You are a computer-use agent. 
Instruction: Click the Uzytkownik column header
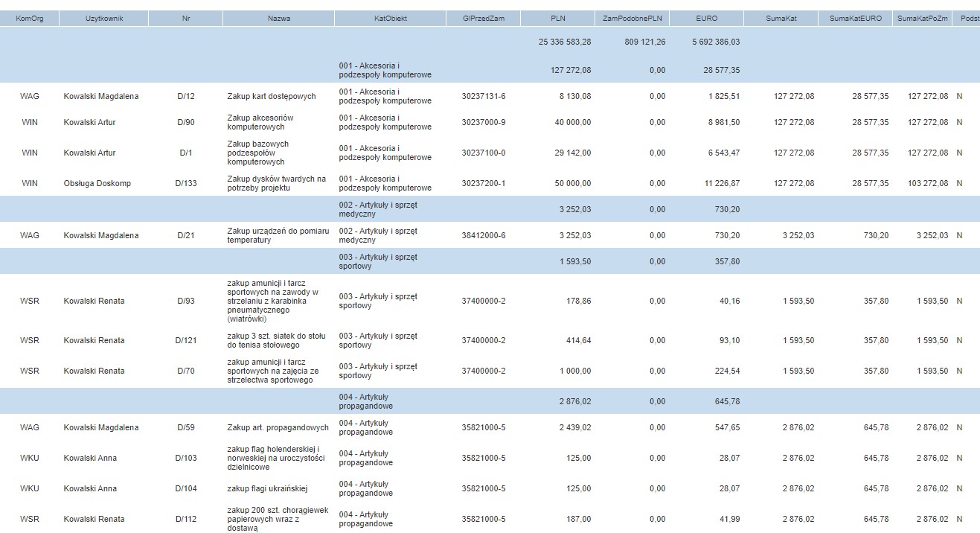pos(104,18)
